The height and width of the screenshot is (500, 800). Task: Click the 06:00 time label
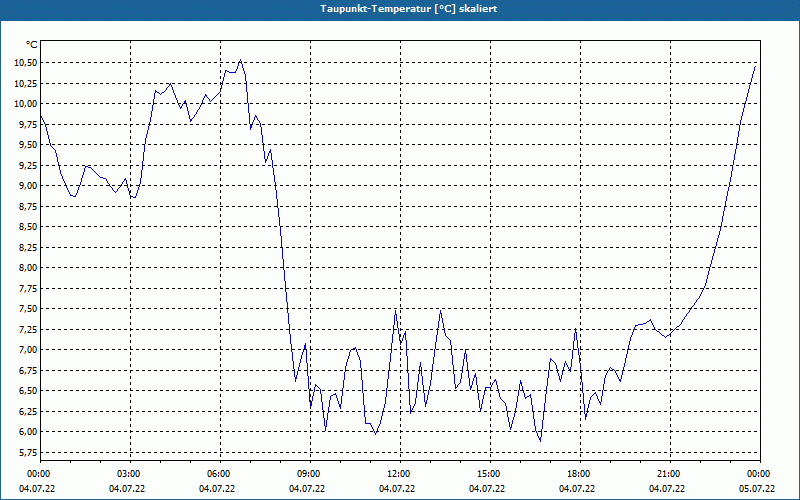[220, 474]
